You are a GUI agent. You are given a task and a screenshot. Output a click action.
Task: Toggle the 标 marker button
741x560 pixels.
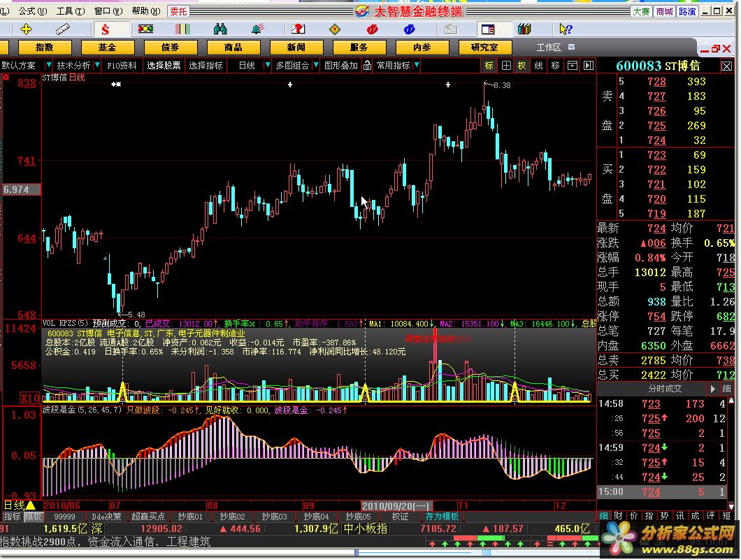(489, 66)
